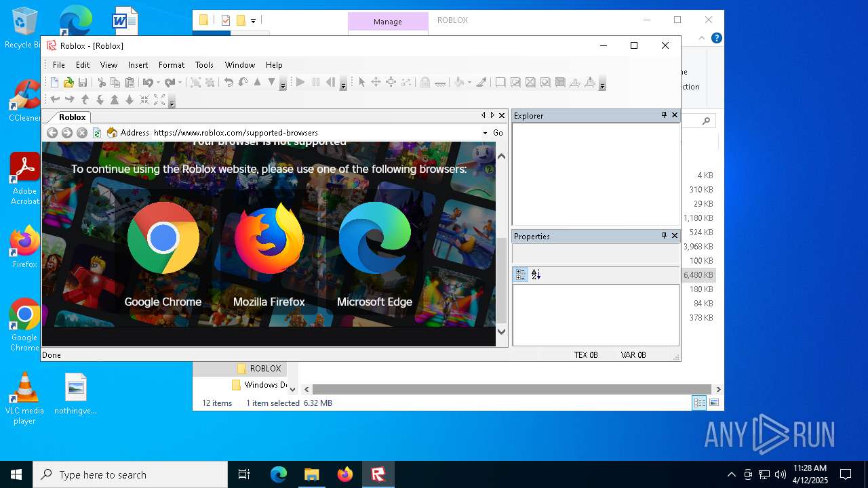Open the Undo history dropdown arrow

(158, 83)
